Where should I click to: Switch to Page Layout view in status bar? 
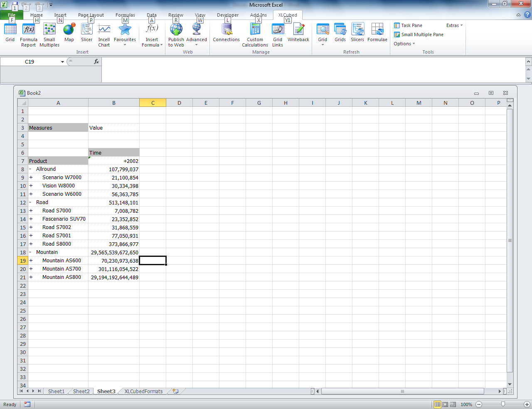[445, 404]
